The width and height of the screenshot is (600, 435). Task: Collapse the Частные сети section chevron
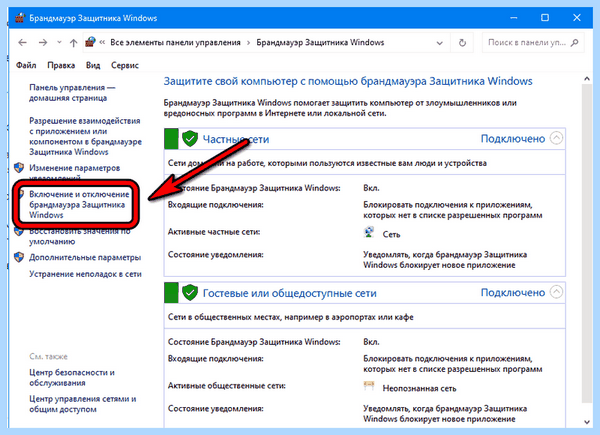coord(556,138)
